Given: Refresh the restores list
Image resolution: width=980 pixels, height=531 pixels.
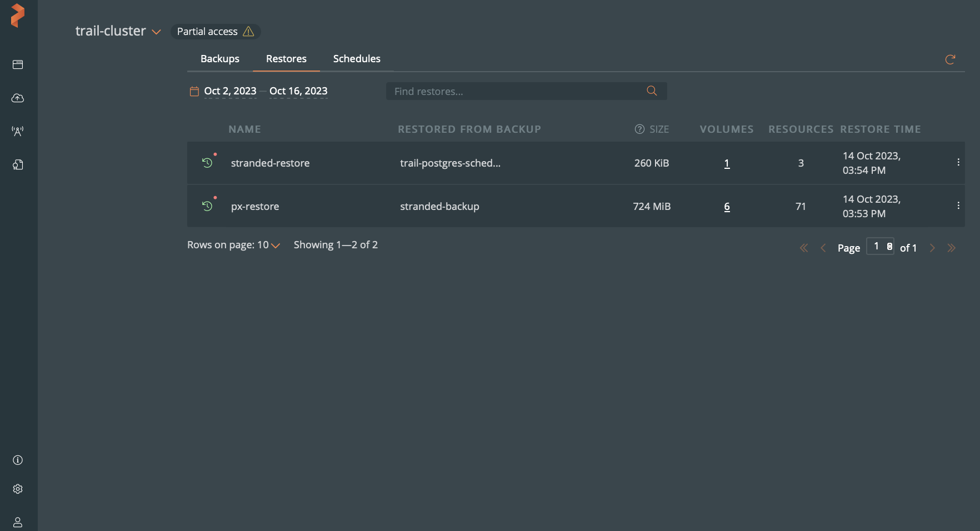Looking at the screenshot, I should pyautogui.click(x=950, y=59).
